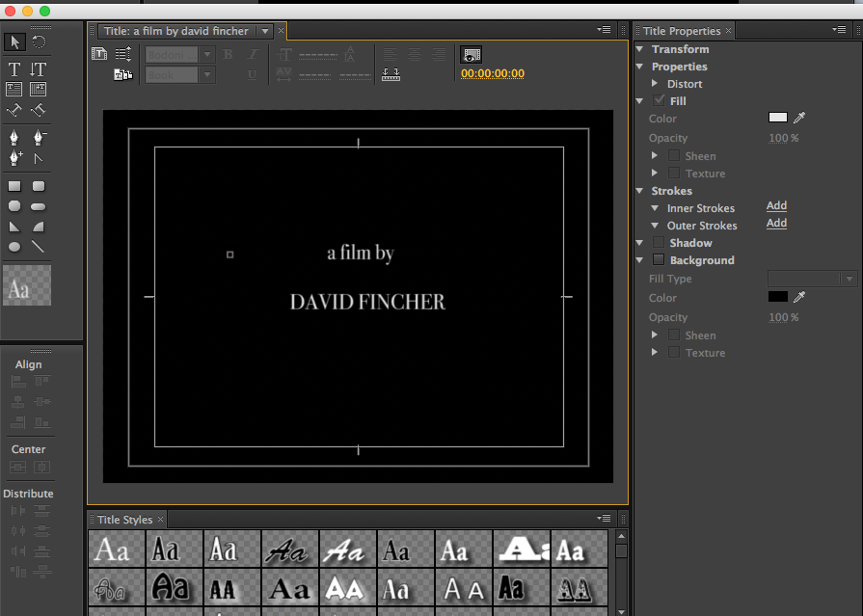Select the Title Styles tab
This screenshot has height=616, width=863.
point(125,519)
